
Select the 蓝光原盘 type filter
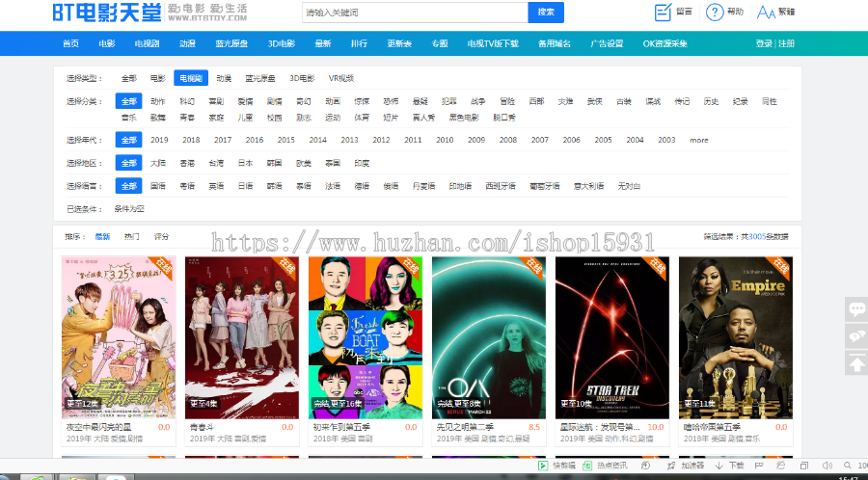point(260,78)
